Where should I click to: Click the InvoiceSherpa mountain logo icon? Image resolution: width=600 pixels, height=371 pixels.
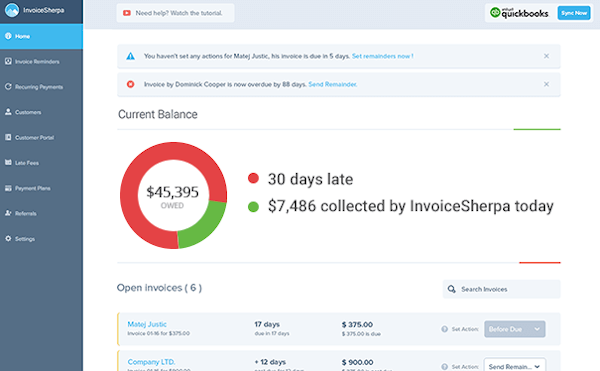(12, 10)
